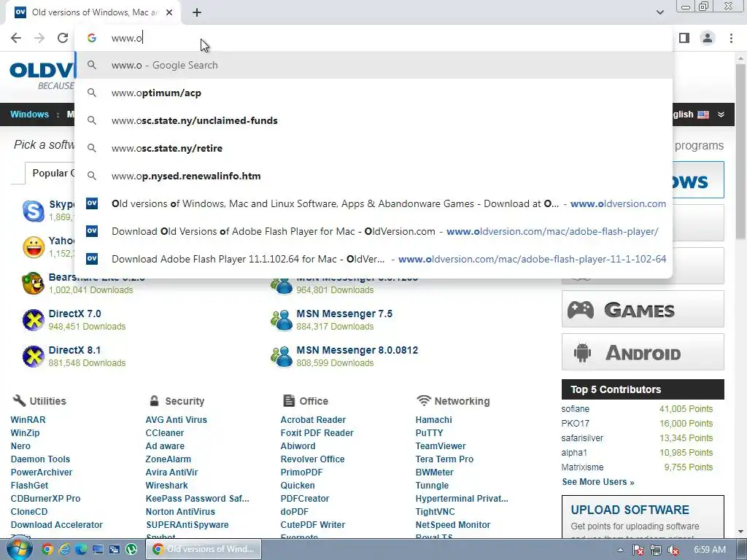
Task: Open the DirectX 7.0 link
Action: tap(75, 314)
